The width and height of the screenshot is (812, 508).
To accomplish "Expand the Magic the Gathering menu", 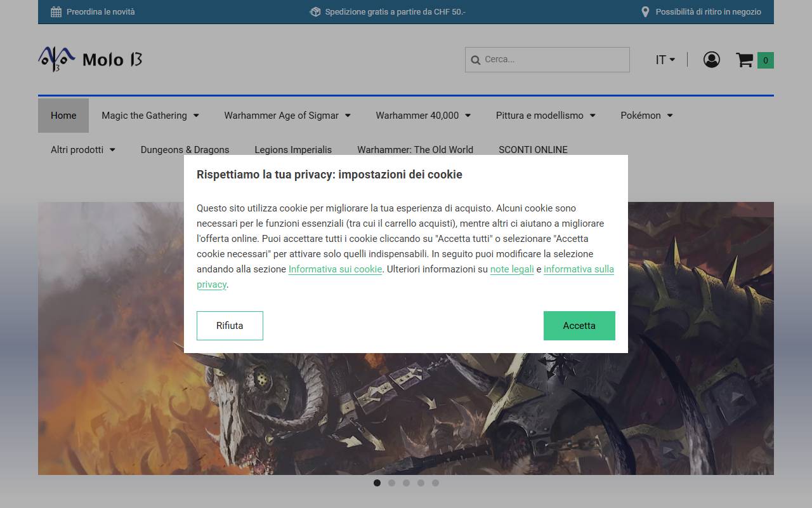I will pos(150,116).
